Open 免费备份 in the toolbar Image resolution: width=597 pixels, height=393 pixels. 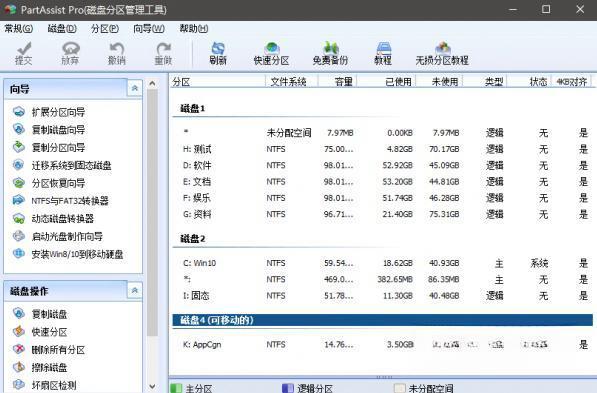tap(330, 53)
